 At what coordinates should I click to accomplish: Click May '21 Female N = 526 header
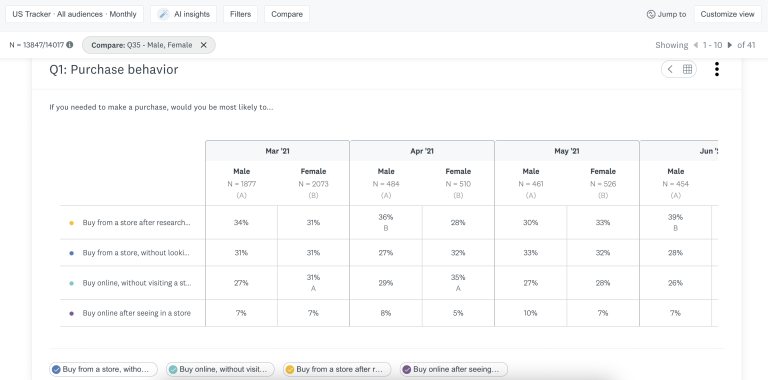[x=603, y=183]
